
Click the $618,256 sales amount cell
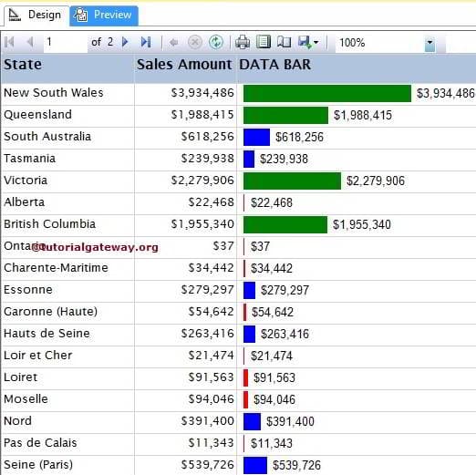(x=185, y=139)
